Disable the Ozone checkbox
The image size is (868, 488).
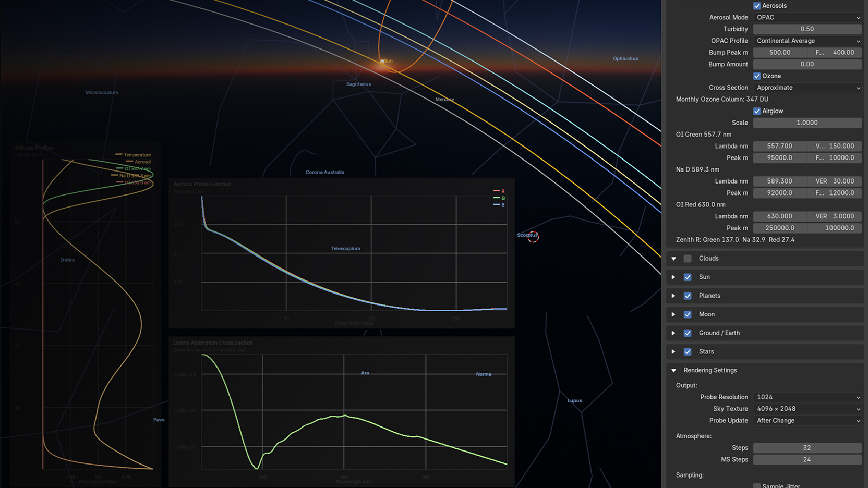(757, 76)
